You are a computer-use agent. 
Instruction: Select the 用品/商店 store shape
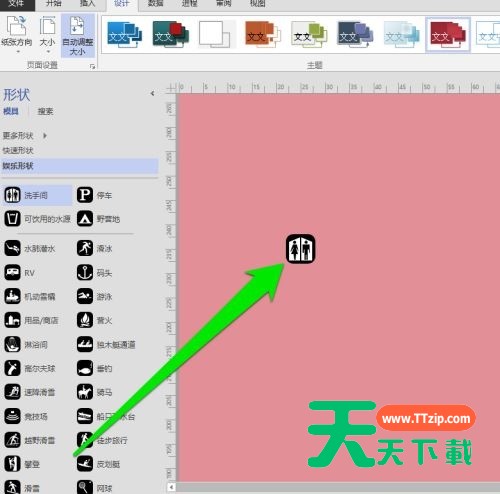32,320
